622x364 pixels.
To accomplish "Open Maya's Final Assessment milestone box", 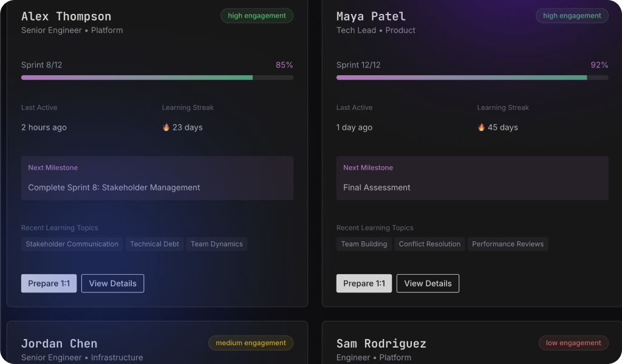I will point(472,178).
